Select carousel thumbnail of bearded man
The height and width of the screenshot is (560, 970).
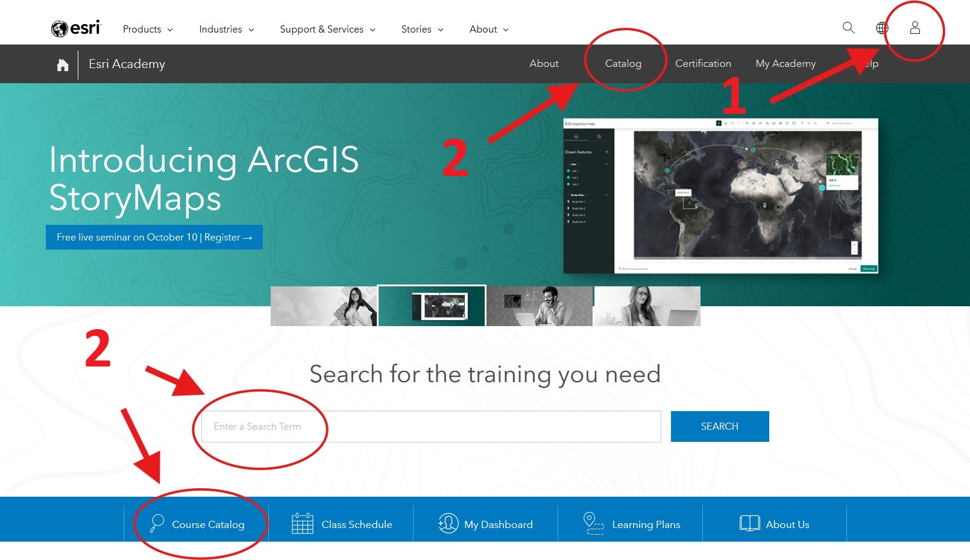click(540, 306)
